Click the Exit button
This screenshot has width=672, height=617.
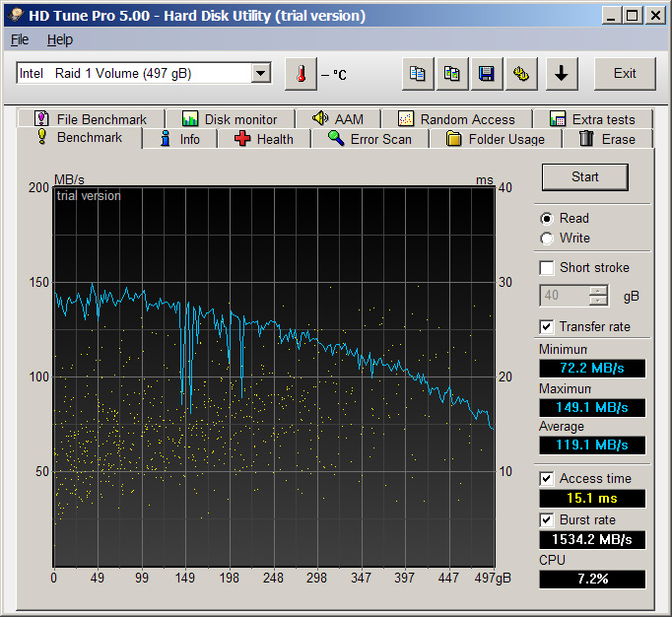pos(625,74)
